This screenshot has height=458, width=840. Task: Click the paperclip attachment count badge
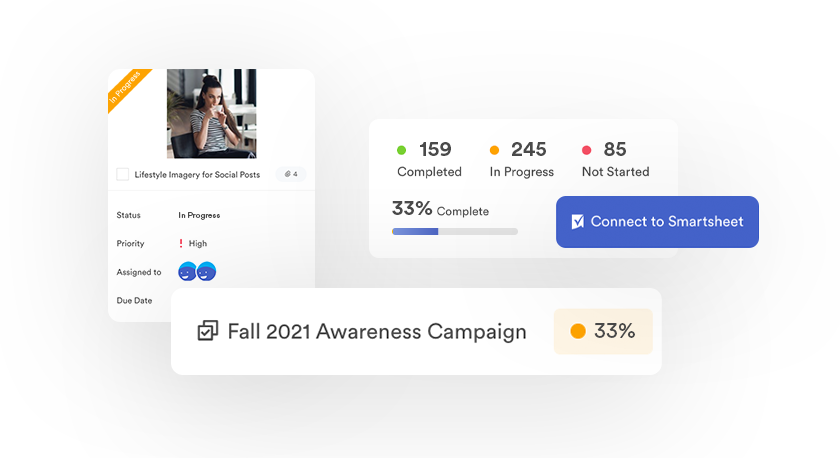(290, 174)
